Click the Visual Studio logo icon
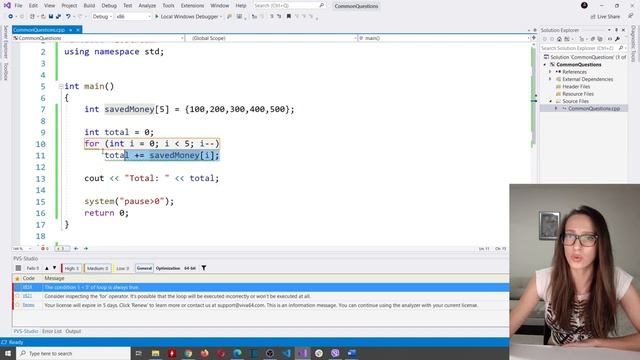 click(7, 5)
